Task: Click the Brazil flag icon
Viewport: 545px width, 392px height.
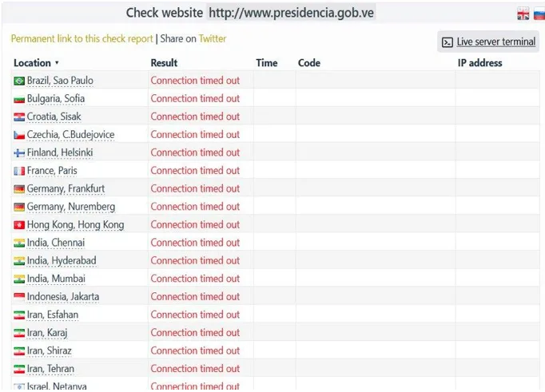Action: tap(19, 81)
